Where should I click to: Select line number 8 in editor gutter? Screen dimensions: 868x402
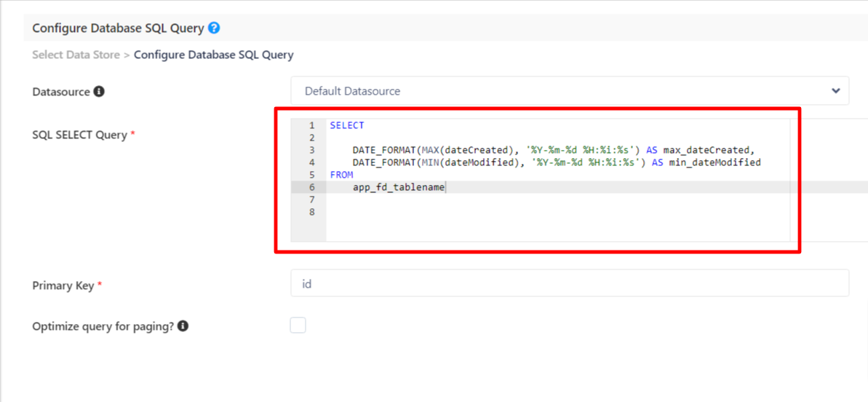point(312,212)
